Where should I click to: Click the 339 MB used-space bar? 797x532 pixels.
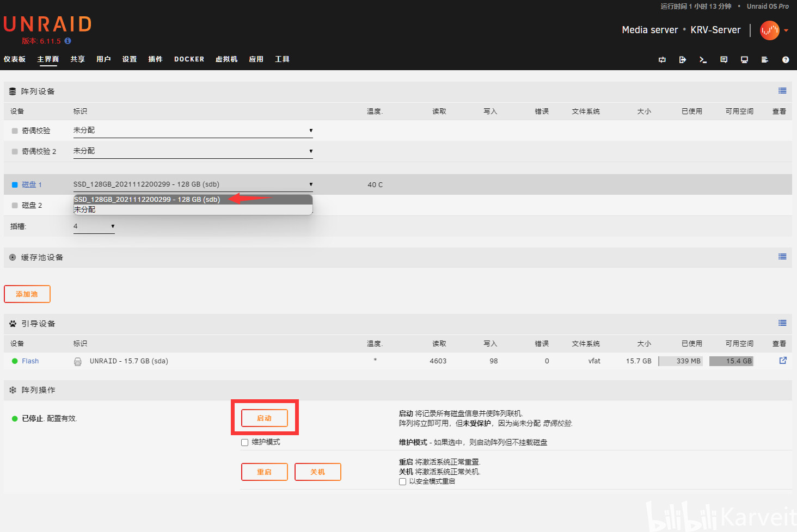680,361
